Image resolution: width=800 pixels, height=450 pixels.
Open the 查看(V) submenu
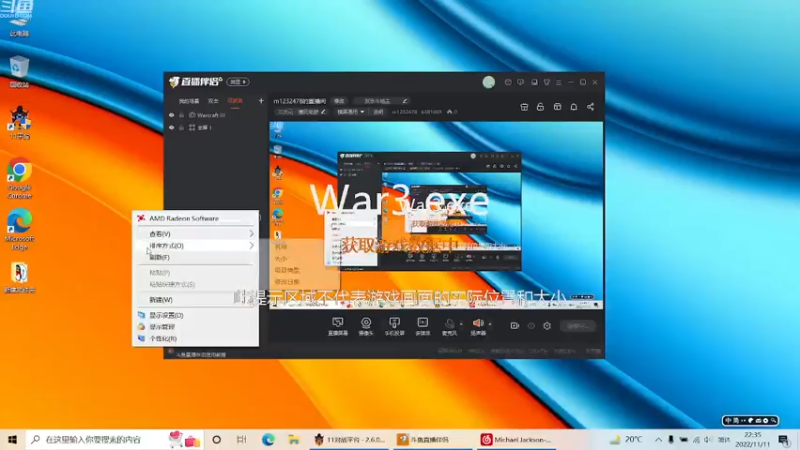[x=195, y=234]
